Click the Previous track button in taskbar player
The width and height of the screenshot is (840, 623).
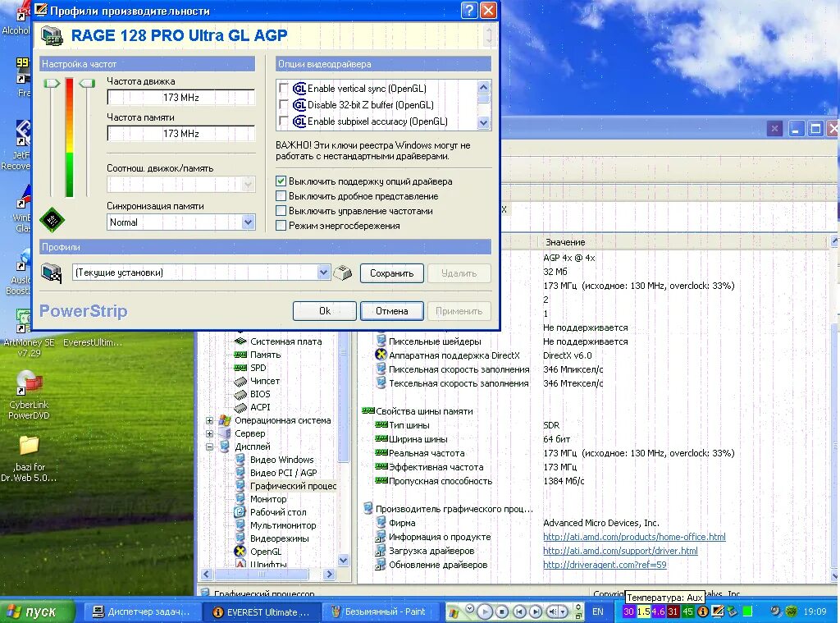point(519,612)
